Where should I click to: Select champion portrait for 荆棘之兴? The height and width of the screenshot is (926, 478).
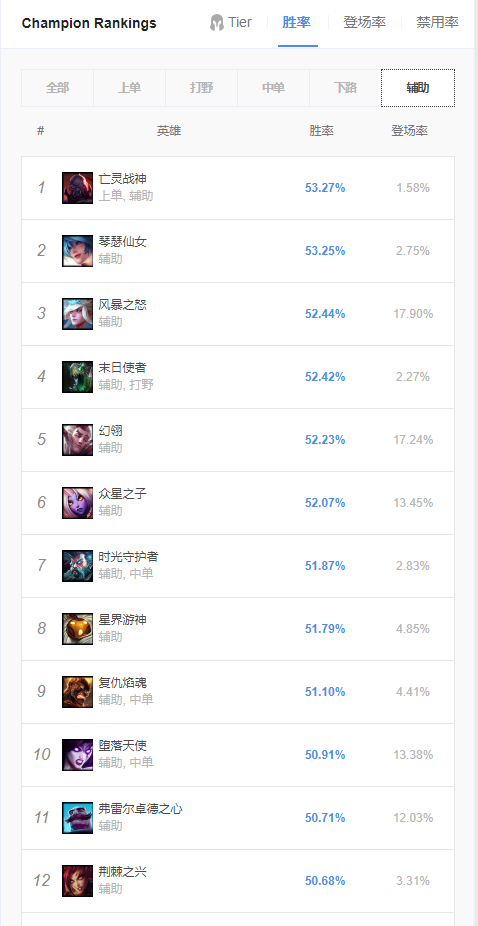[77, 881]
